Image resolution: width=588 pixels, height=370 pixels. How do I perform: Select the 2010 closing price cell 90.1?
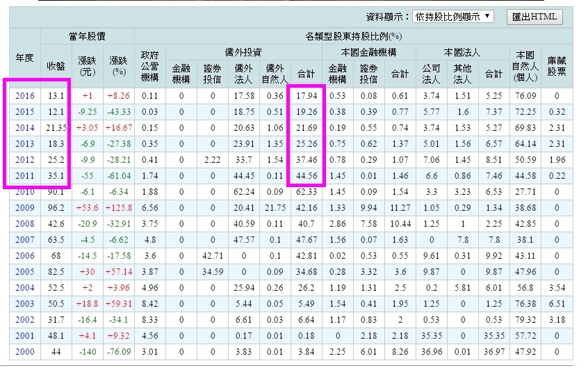coord(56,192)
